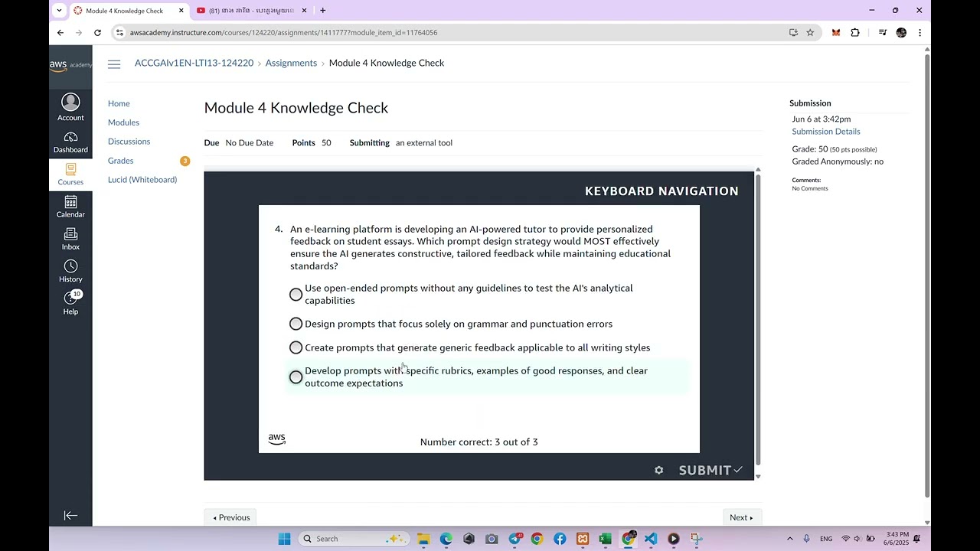The width and height of the screenshot is (980, 551).
Task: Submit the quiz answer
Action: 710,471
